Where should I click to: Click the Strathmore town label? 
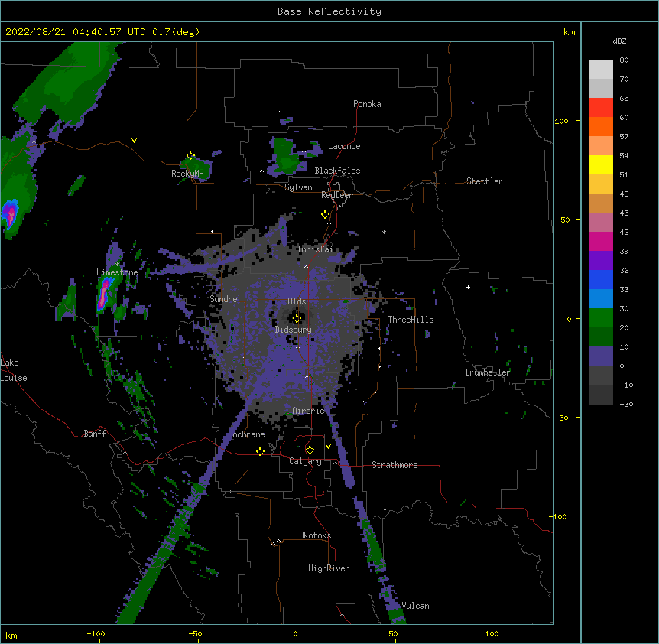tap(394, 465)
